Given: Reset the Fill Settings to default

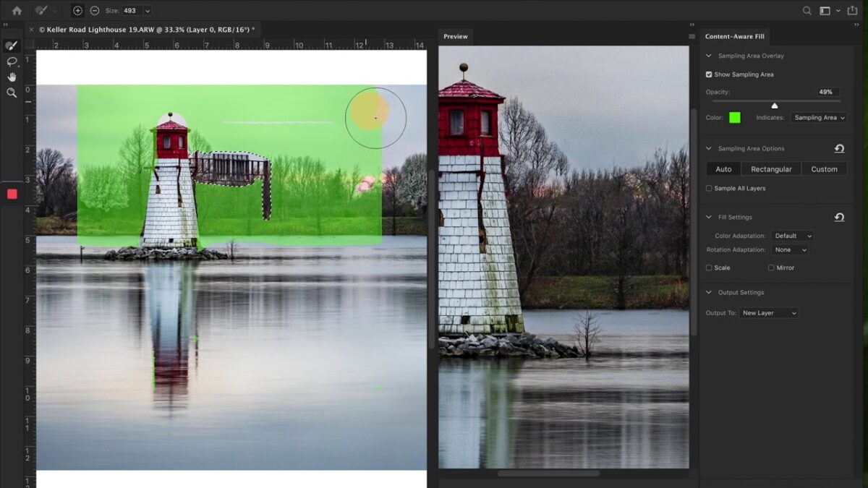Looking at the screenshot, I should 839,217.
